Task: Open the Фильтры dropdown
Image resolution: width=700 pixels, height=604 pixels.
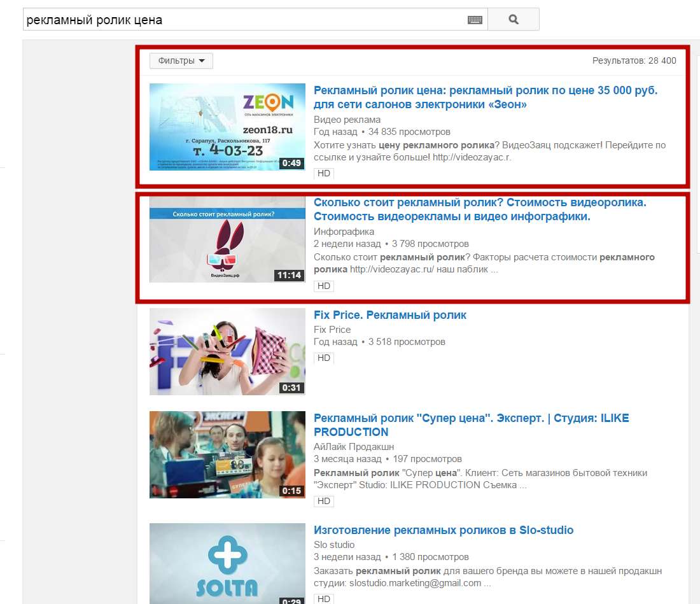Action: point(181,60)
